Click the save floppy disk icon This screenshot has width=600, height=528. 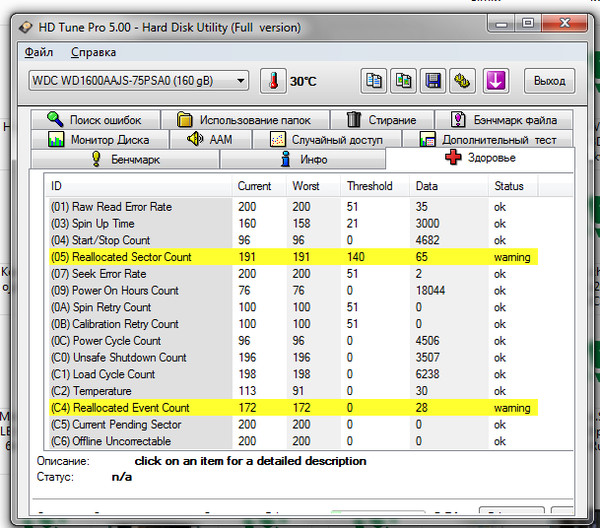(x=433, y=80)
